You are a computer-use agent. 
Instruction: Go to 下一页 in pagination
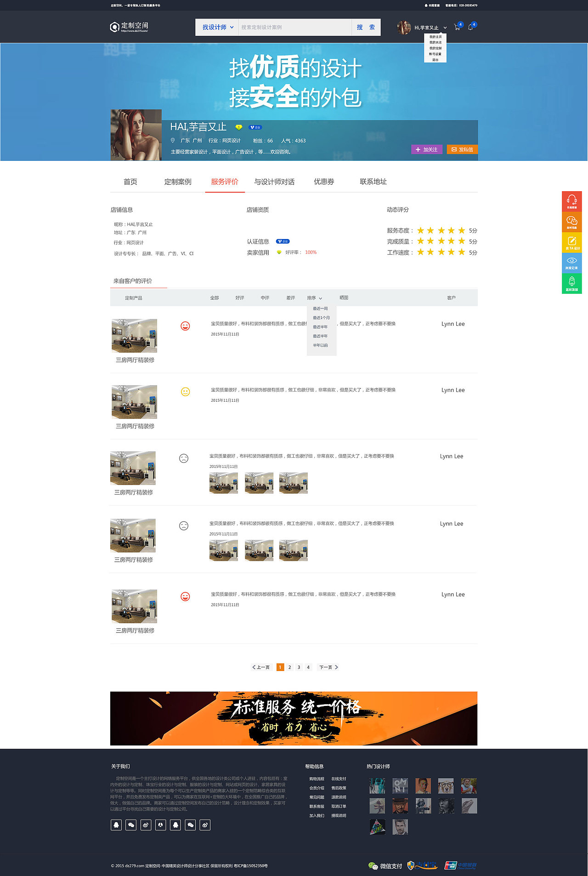[x=328, y=667]
